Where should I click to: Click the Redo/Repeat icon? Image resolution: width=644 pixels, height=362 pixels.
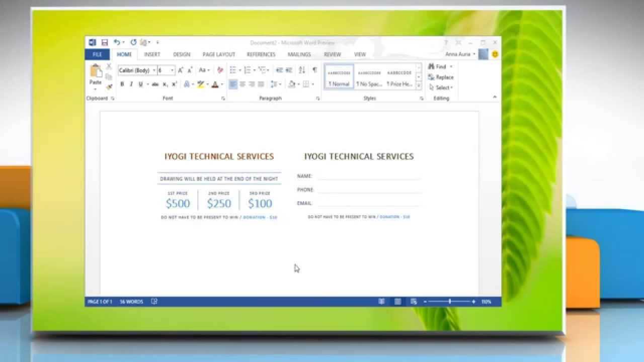[133, 43]
